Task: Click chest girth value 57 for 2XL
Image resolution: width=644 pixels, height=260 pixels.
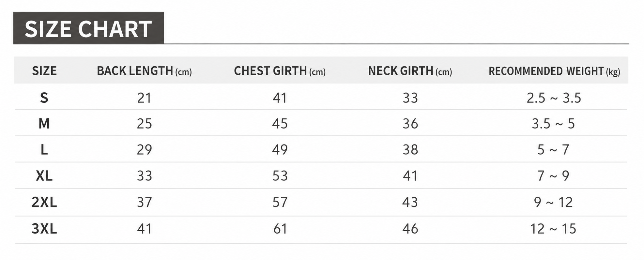Action: tap(280, 202)
